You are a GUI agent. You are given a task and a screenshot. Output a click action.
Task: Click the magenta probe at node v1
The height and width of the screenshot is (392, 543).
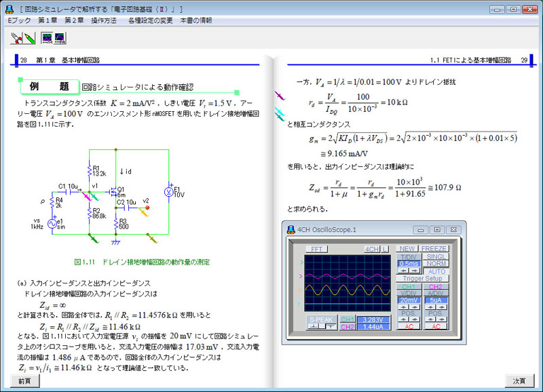86,196
